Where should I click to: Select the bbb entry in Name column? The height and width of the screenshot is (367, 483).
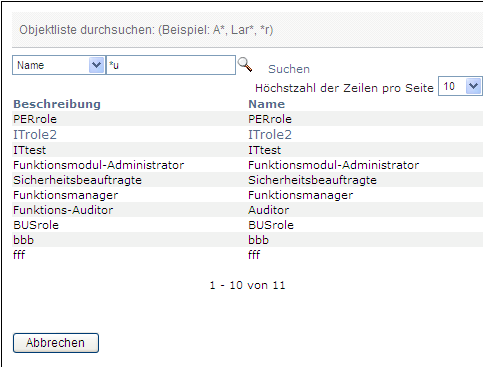click(x=258, y=240)
